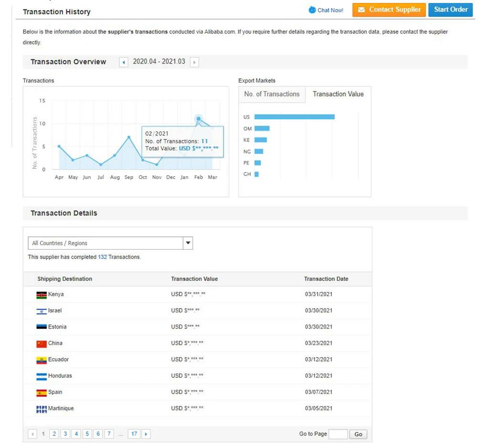
Task: Jump to last page 17
Action: coord(134,434)
